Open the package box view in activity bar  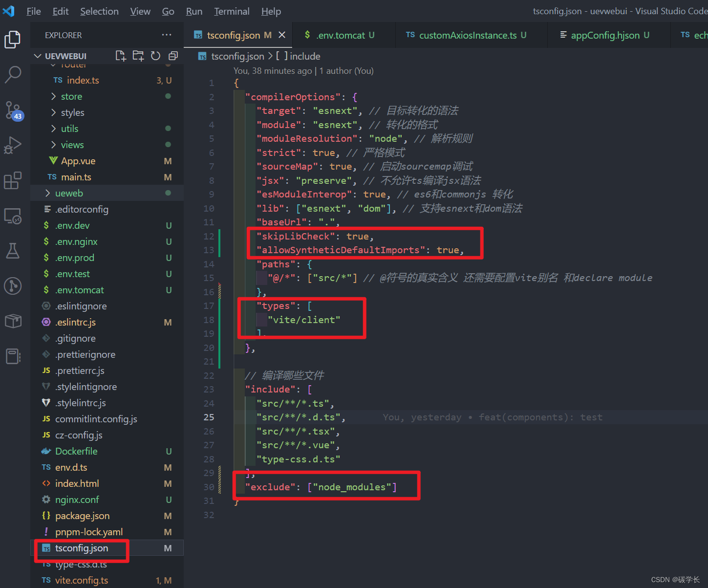point(13,321)
